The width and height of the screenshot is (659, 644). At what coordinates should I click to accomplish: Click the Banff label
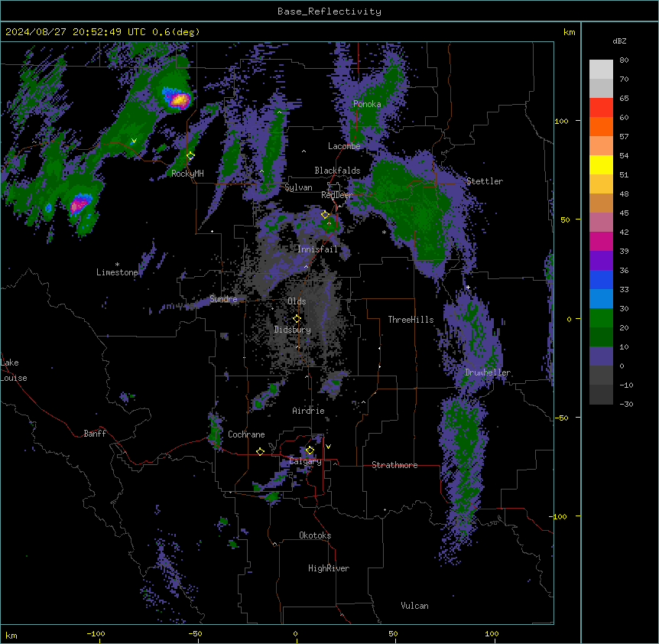95,434
